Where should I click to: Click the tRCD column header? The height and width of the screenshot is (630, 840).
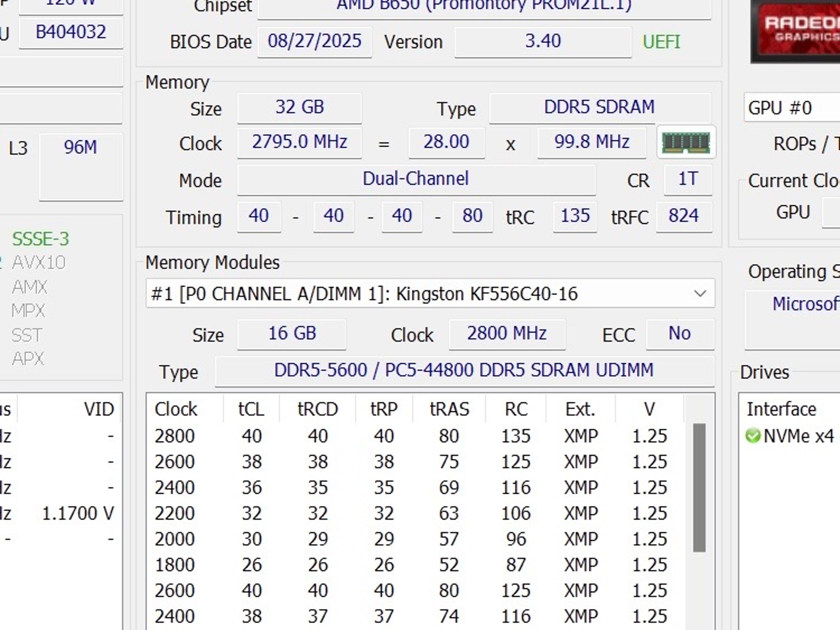pyautogui.click(x=318, y=409)
